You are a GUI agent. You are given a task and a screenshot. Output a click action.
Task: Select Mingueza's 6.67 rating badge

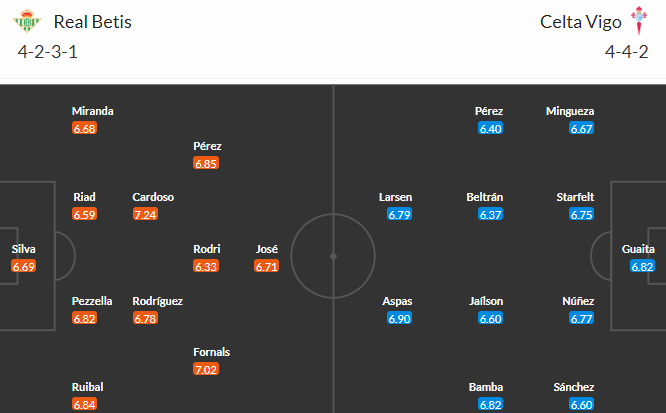581,128
